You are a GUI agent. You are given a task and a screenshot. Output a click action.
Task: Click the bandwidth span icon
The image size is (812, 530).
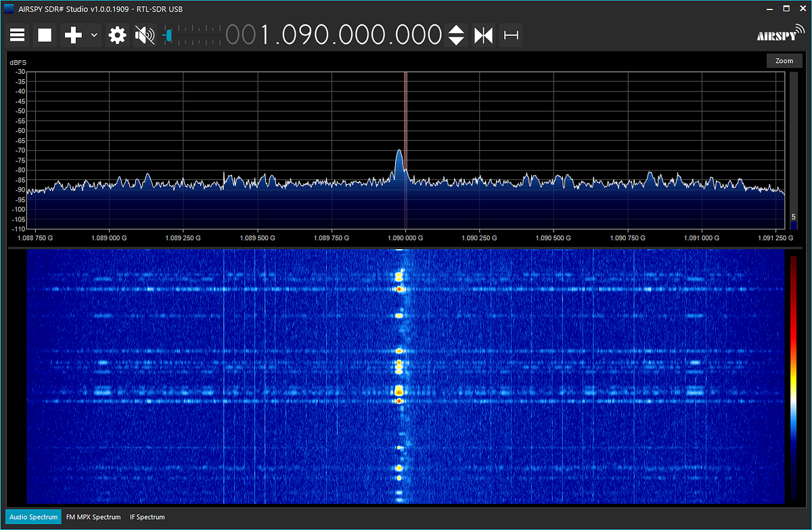(510, 35)
